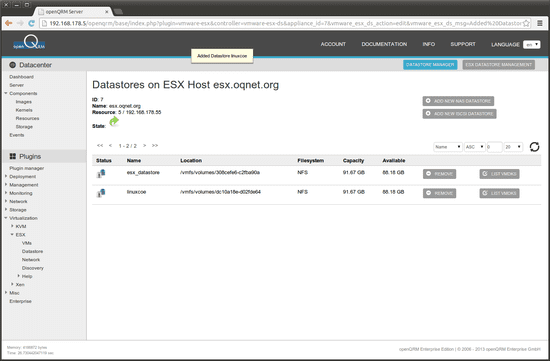Click the Plugins grid icon
The height and width of the screenshot is (361, 550).
point(13,156)
